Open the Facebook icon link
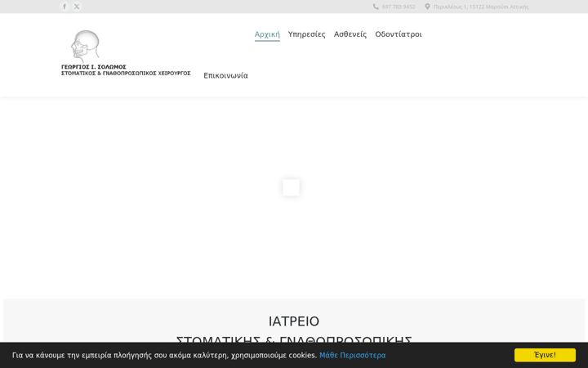 65,7
